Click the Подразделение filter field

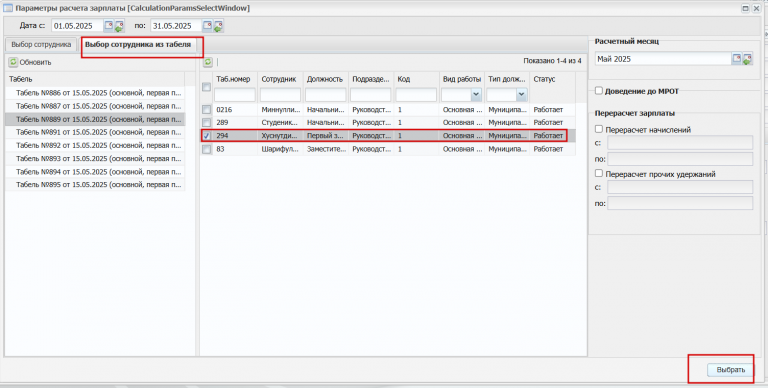coord(371,95)
